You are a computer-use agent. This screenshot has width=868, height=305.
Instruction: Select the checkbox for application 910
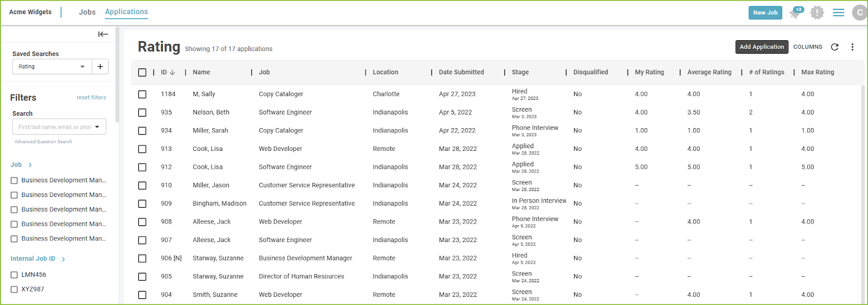(142, 186)
